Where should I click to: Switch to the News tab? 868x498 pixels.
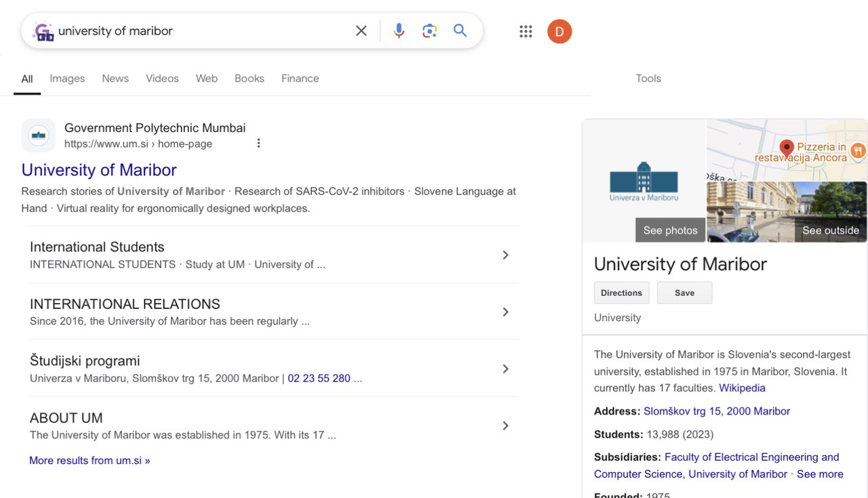pos(115,79)
